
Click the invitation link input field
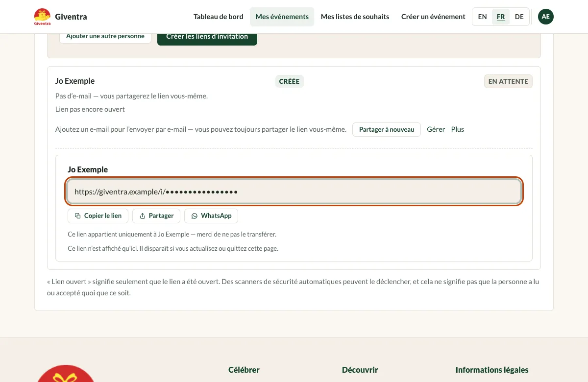point(294,191)
